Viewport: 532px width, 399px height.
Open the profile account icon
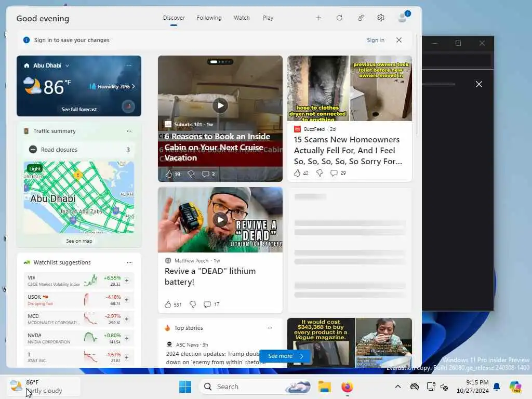click(x=403, y=17)
